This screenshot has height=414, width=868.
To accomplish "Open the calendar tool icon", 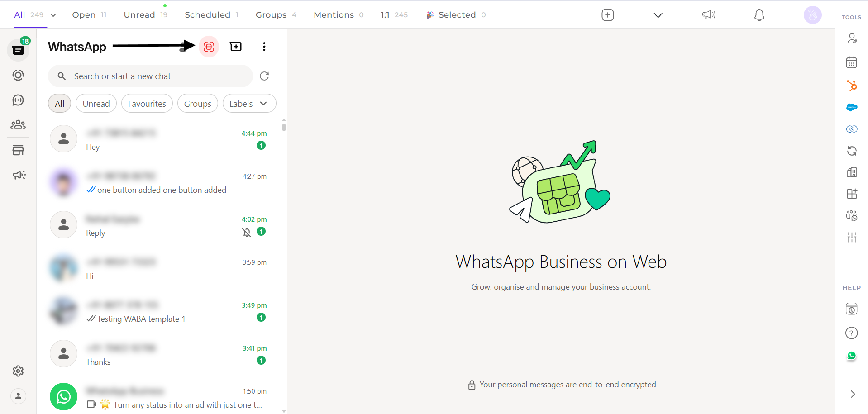I will pos(852,62).
